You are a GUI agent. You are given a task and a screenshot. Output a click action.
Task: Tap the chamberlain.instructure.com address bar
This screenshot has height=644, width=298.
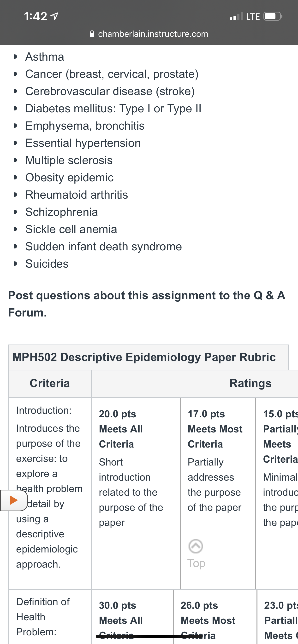tap(149, 34)
